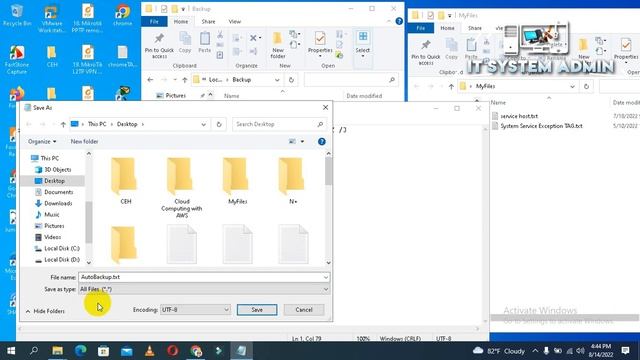Click the taskbar search icon
This screenshot has width=640, height=360.
coord(34,351)
